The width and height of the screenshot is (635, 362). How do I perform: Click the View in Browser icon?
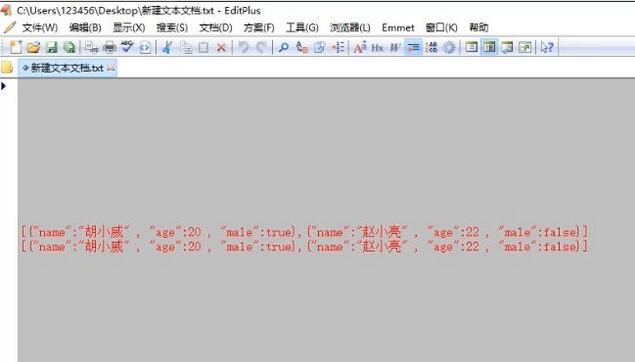pos(145,47)
